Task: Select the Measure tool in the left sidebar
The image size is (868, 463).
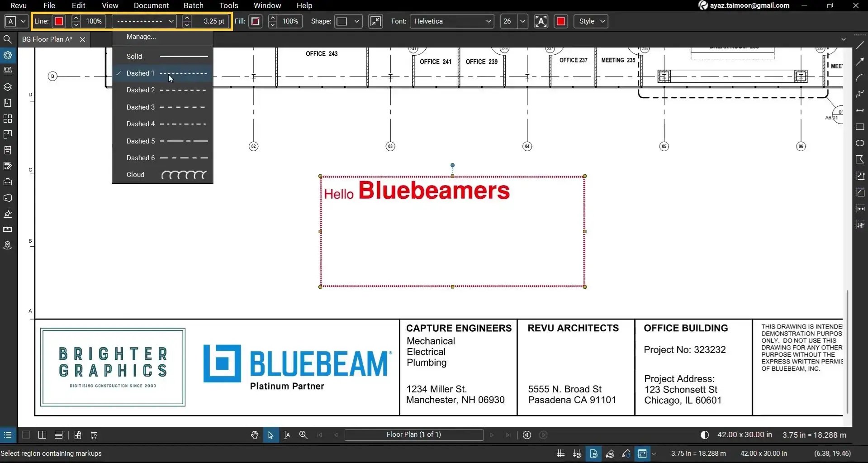Action: pos(8,229)
